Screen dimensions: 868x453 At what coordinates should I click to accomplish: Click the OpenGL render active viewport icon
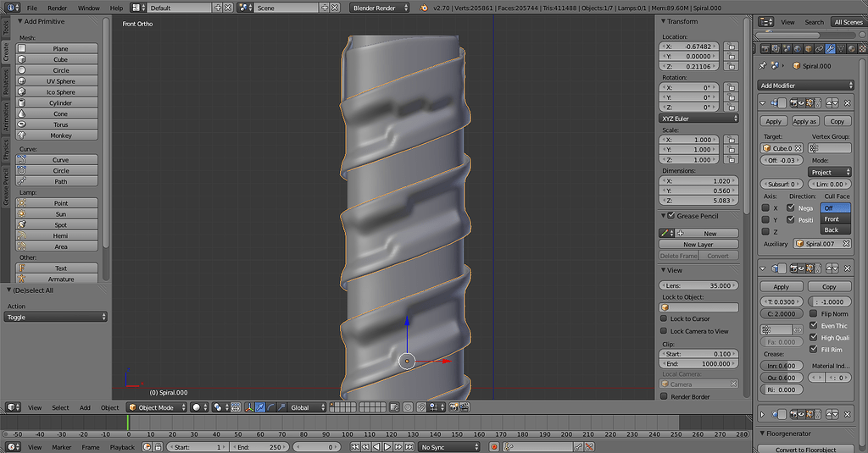point(454,407)
